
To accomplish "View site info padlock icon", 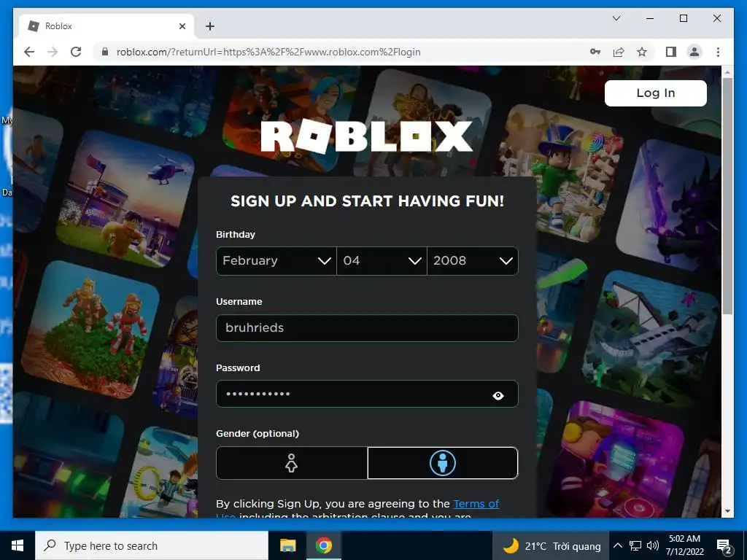I will click(105, 52).
